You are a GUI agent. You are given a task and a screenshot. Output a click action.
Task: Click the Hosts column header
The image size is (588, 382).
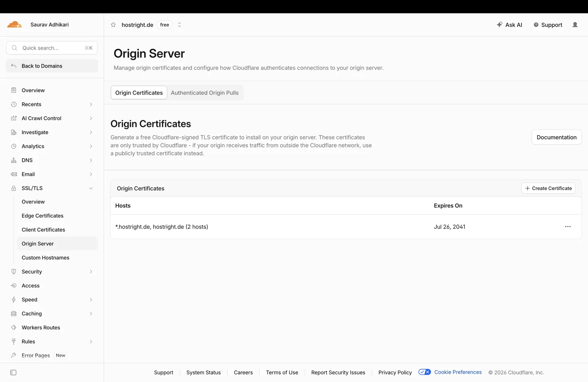pyautogui.click(x=123, y=205)
